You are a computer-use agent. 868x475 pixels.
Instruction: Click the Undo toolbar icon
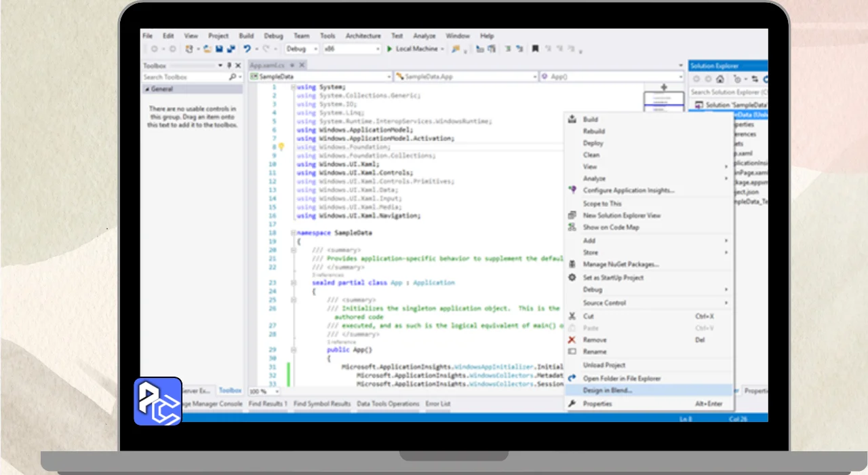coord(248,49)
